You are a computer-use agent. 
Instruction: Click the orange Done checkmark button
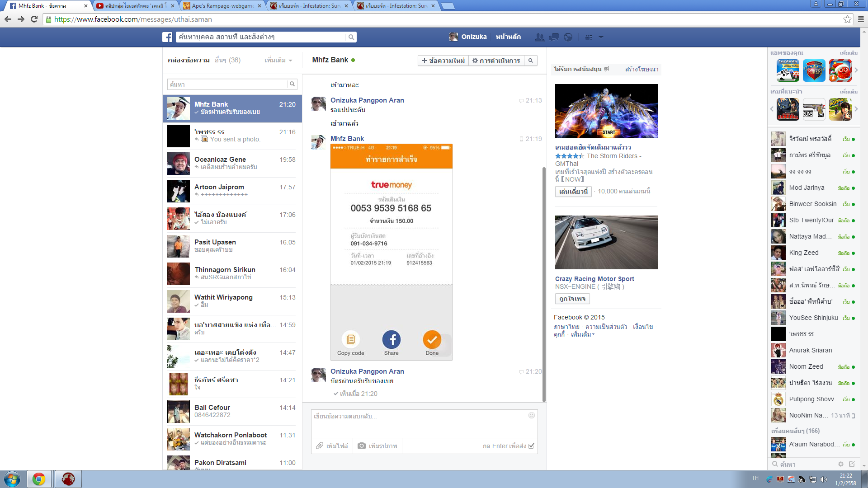click(x=432, y=340)
